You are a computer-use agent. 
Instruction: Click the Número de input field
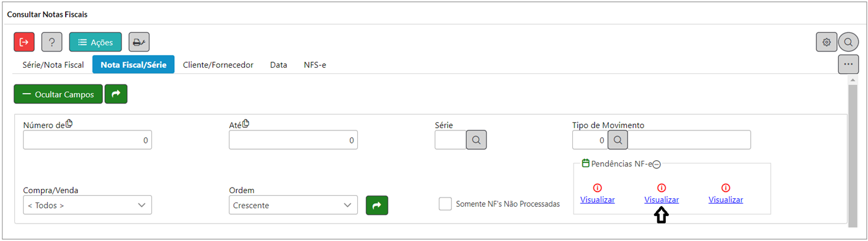[87, 140]
